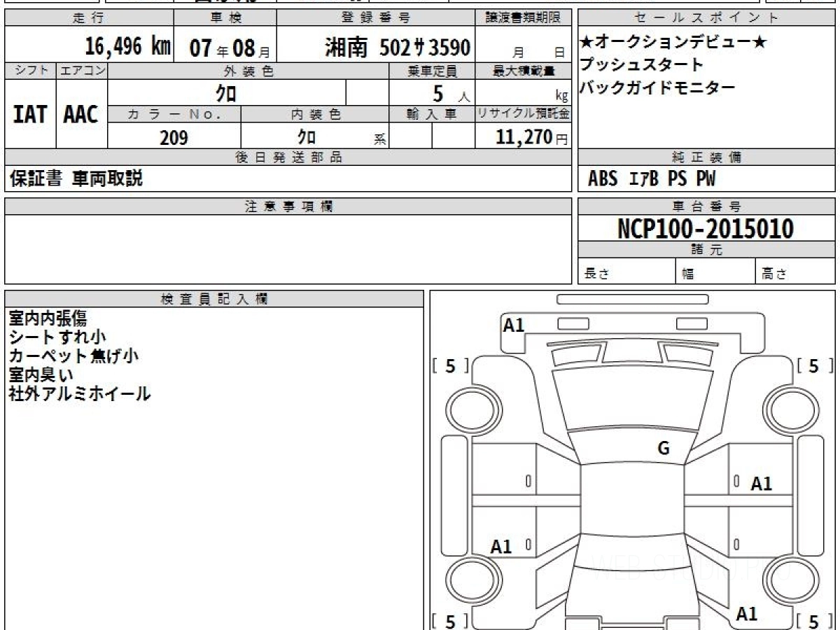Click the 車検 header cell
The height and width of the screenshot is (630, 840).
point(225,18)
